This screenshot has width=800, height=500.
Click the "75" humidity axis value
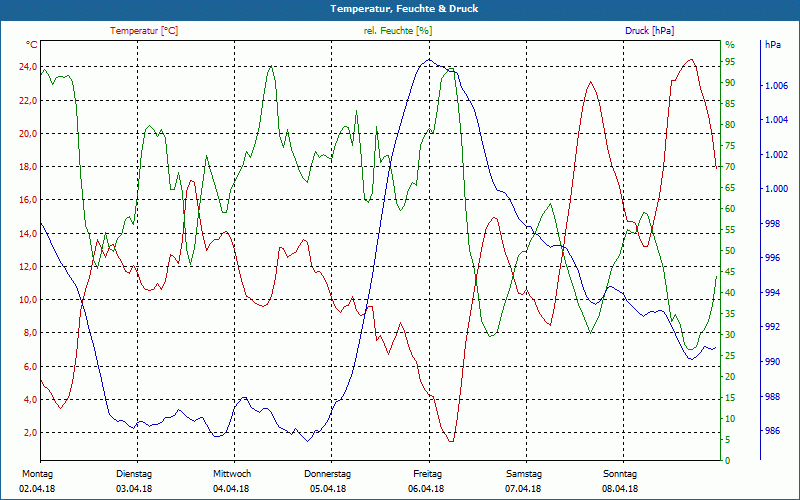(730, 146)
